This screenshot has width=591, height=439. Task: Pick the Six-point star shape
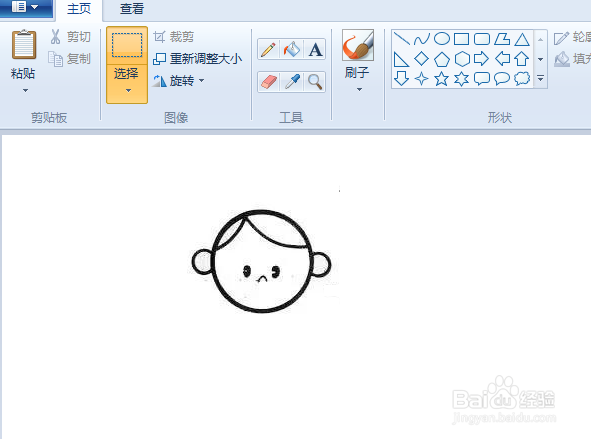click(462, 79)
